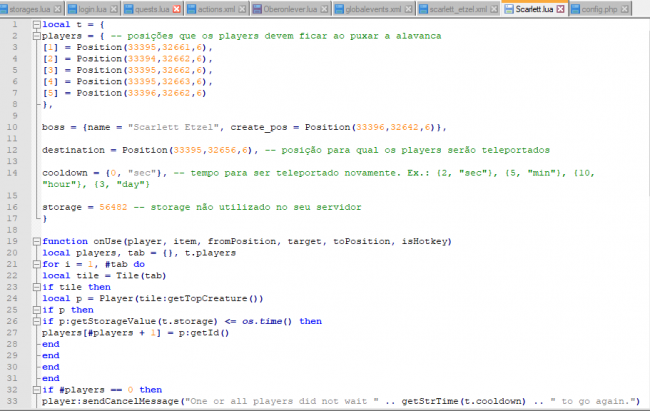Click line number 19 in the margin
650x411 pixels.
click(12, 241)
